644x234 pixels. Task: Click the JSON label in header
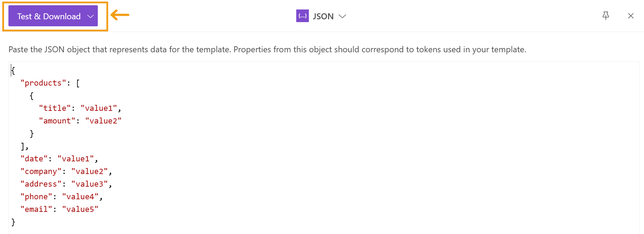tap(323, 16)
